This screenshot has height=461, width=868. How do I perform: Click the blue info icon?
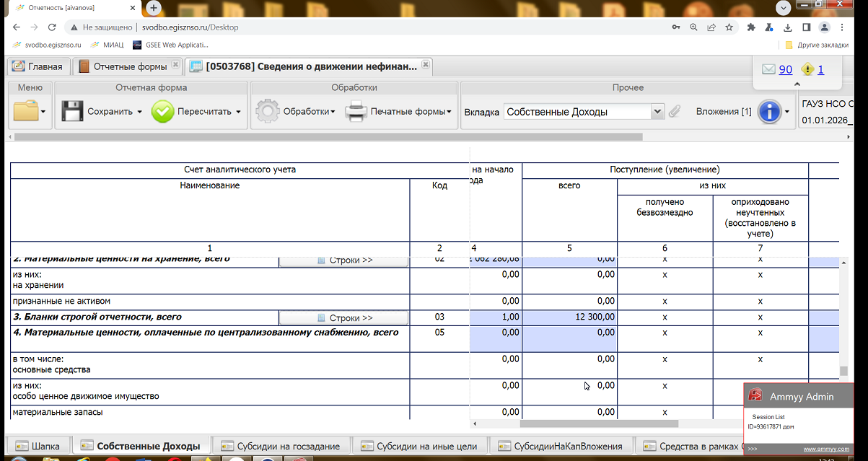(x=769, y=112)
